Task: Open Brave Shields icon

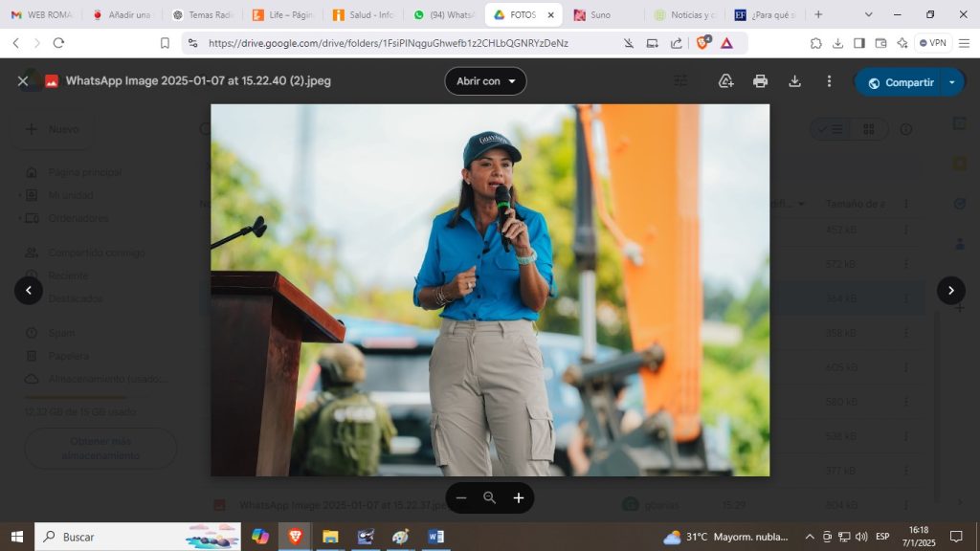Action: click(x=702, y=42)
